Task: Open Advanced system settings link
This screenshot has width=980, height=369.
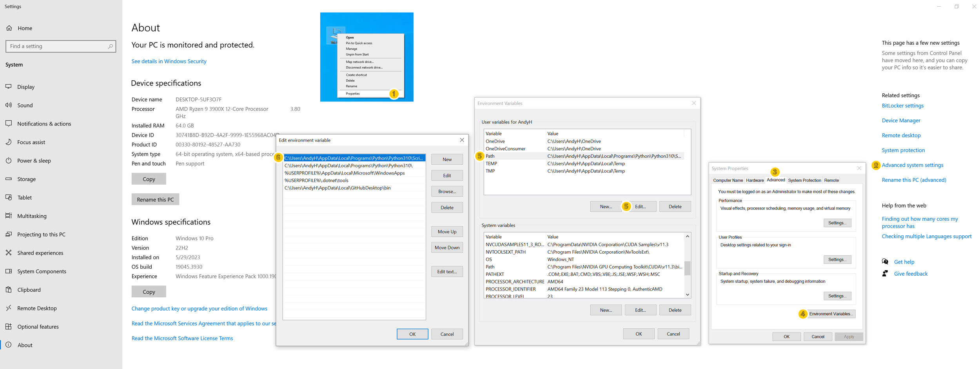Action: coord(912,165)
